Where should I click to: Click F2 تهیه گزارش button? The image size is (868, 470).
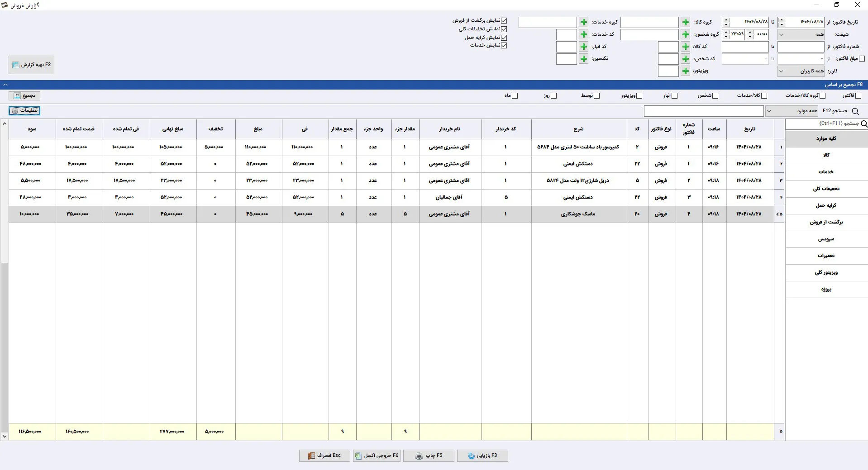click(x=32, y=65)
